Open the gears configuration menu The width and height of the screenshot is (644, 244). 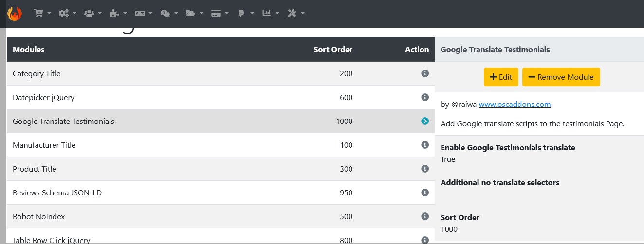point(67,13)
